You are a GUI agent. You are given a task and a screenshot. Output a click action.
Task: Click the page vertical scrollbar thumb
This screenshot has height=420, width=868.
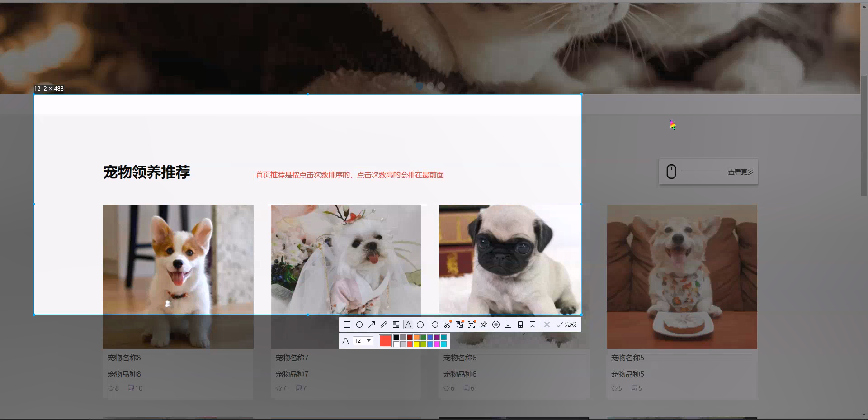pos(864,135)
